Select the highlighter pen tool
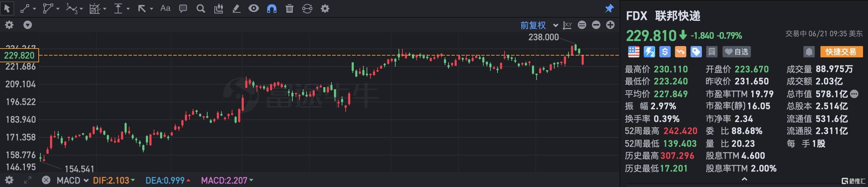The width and height of the screenshot is (868, 187). pyautogui.click(x=236, y=8)
